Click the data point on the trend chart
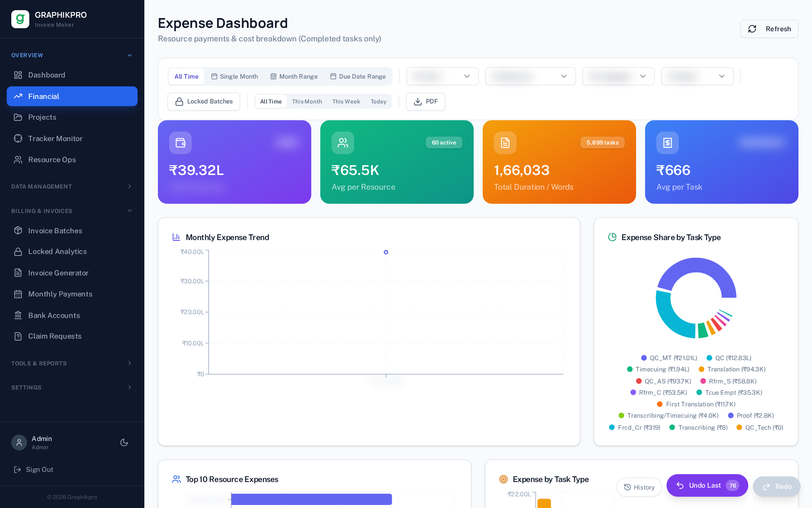Image resolution: width=812 pixels, height=508 pixels. click(386, 252)
